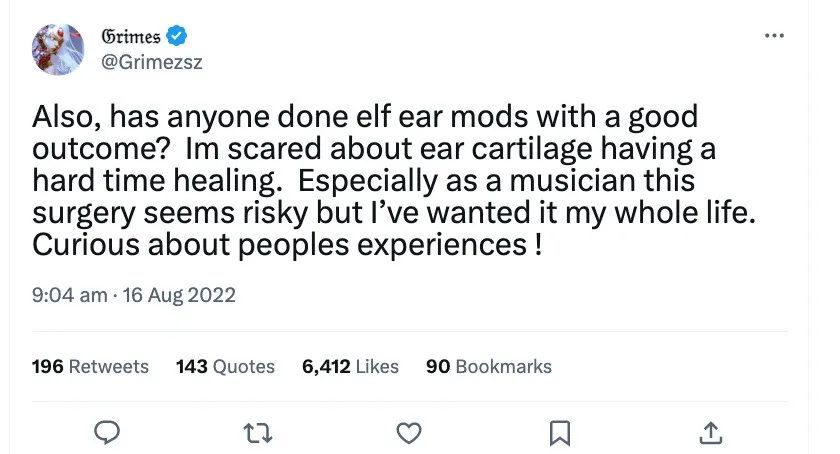Retweet this post via the arrows icon
Screen dimensions: 840x454
click(258, 433)
